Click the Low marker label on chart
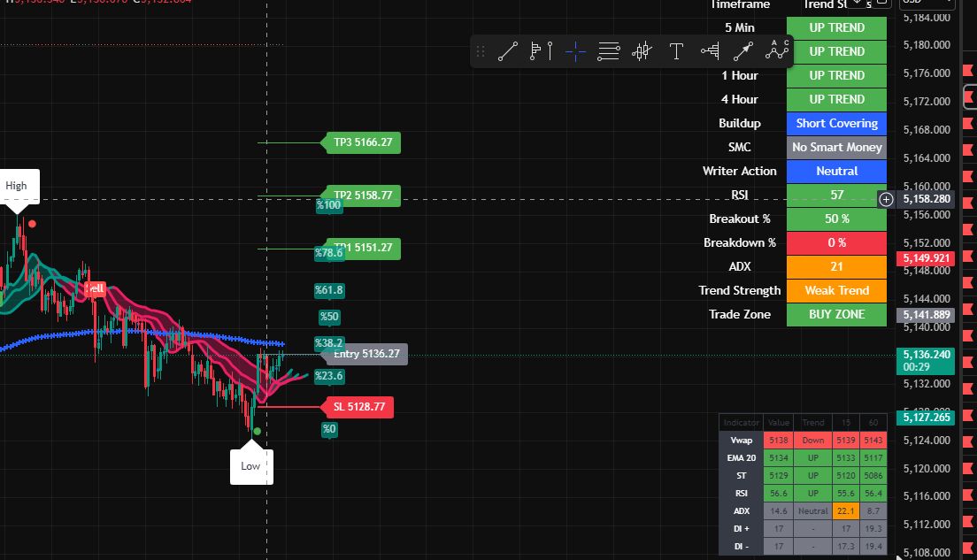Screen dimensions: 977x560 [x=251, y=465]
